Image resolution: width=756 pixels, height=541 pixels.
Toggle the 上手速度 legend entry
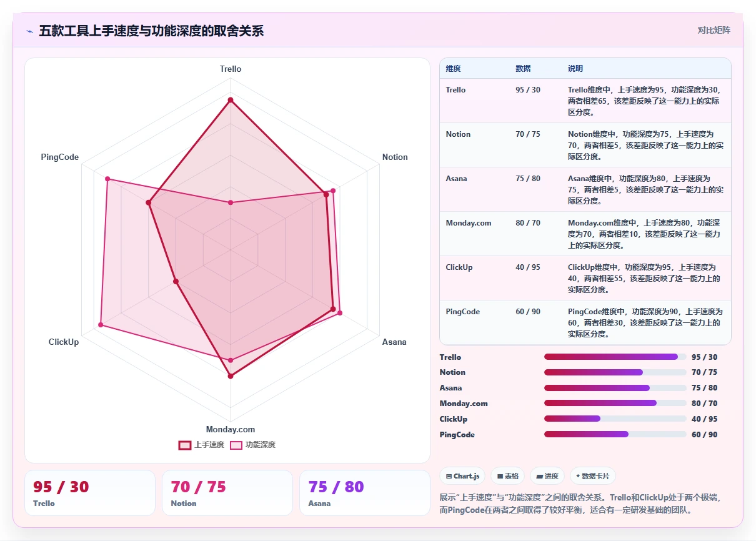(x=201, y=445)
